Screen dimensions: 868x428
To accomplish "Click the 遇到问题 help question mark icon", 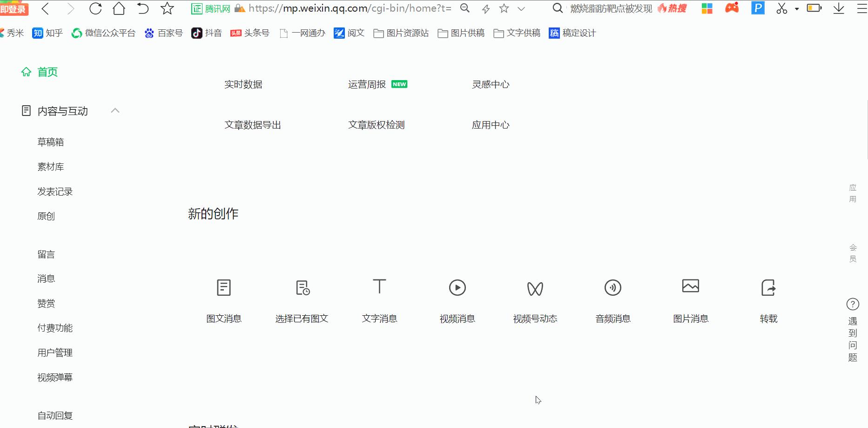I will coord(853,304).
